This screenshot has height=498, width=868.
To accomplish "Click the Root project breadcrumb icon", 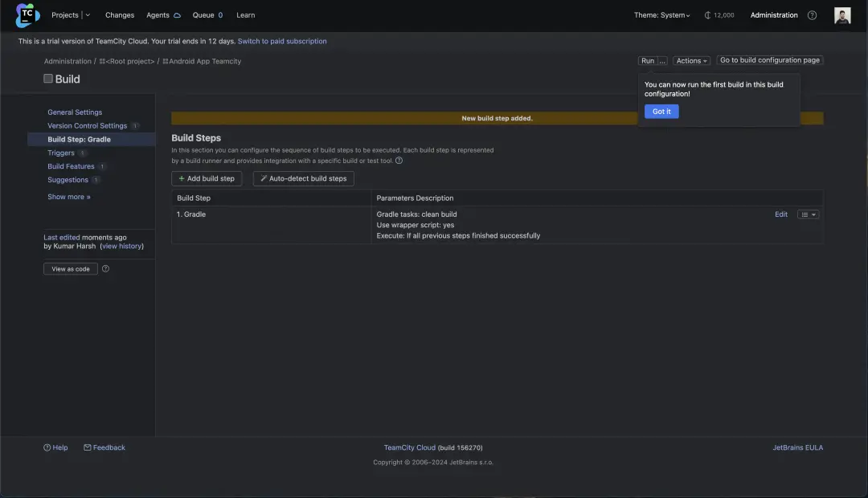I will pos(103,61).
